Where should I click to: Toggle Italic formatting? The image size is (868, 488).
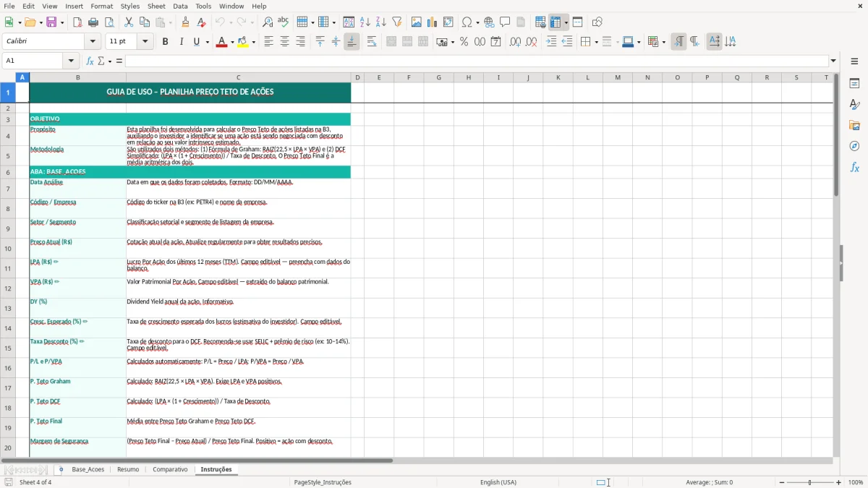pos(181,42)
